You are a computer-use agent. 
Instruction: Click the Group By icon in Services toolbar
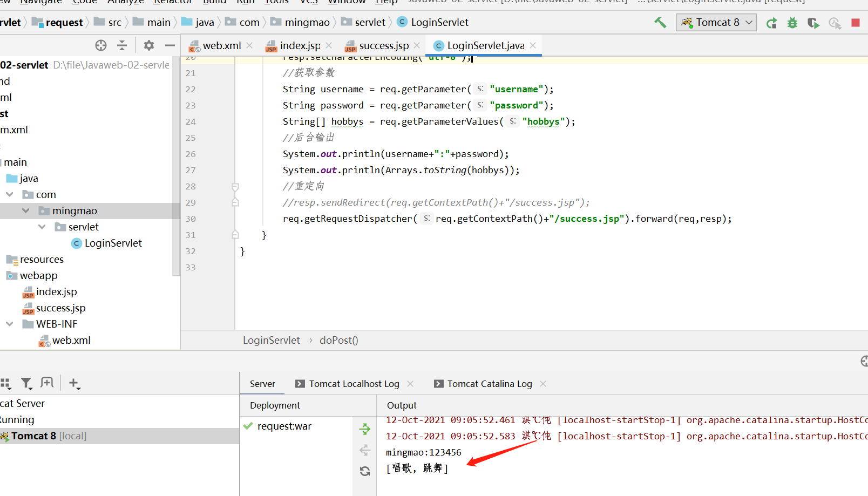point(6,383)
